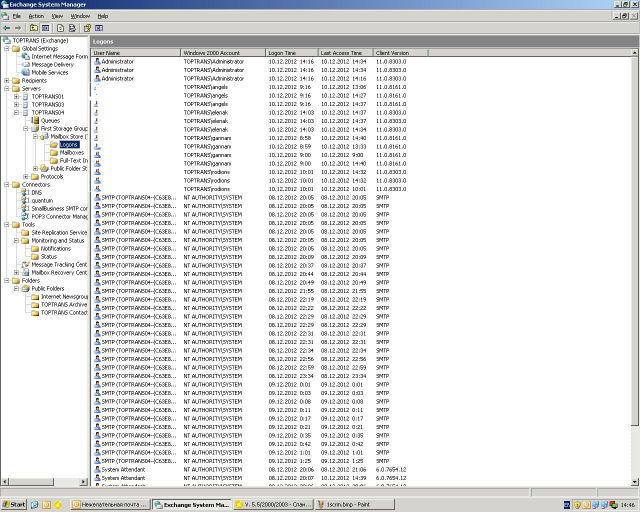The height and width of the screenshot is (512, 640).
Task: Expand the TOPTRANS03 server node
Action: click(x=16, y=105)
